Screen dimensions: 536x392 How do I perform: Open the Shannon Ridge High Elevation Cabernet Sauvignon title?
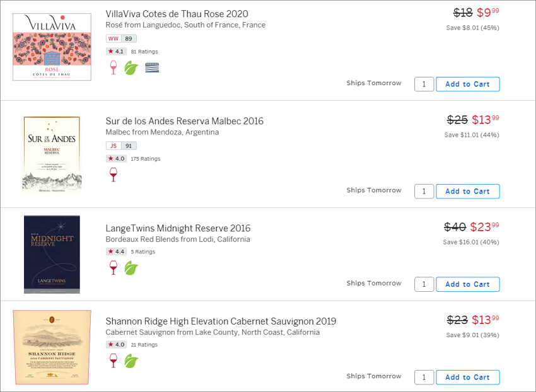click(221, 321)
